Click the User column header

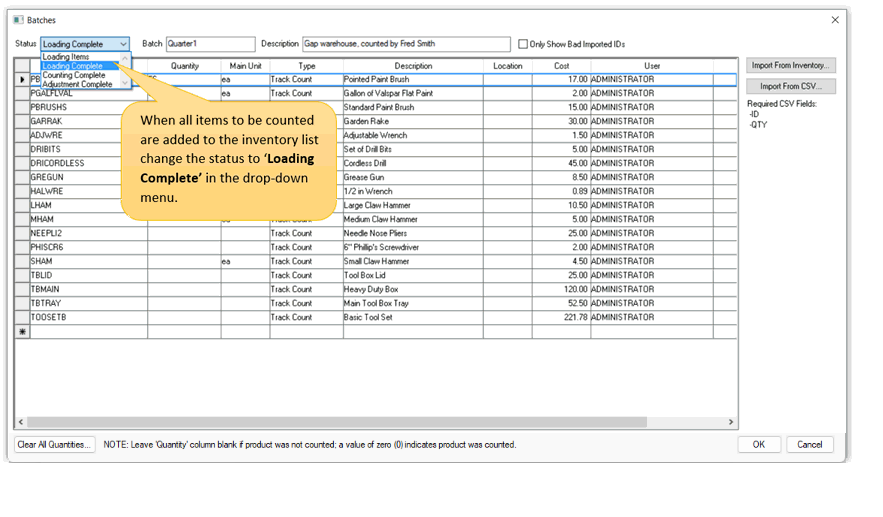pyautogui.click(x=652, y=66)
